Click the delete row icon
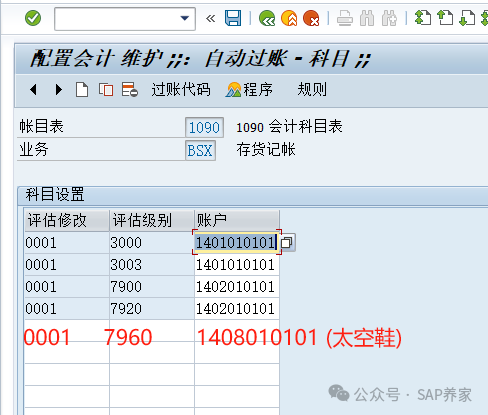This screenshot has width=488, height=415. pos(130,90)
